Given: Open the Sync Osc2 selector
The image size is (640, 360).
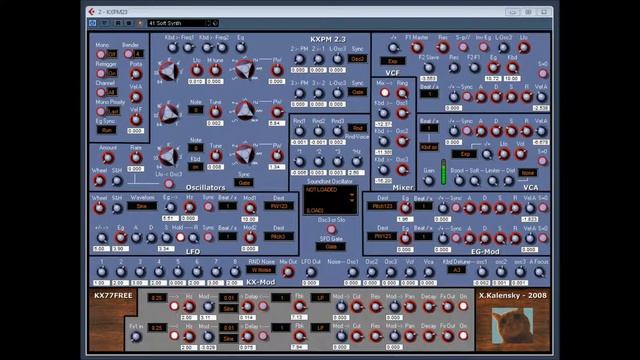Looking at the screenshot, I should (x=357, y=59).
